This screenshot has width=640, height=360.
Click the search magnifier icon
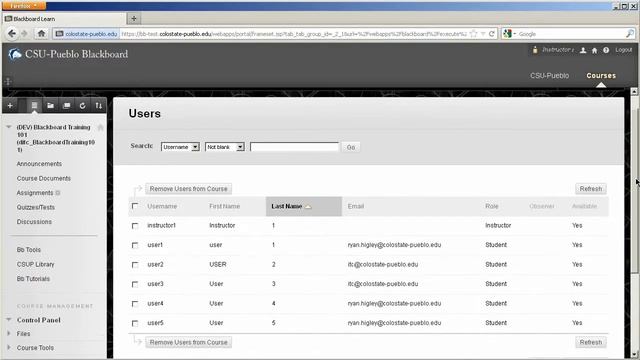click(x=630, y=34)
